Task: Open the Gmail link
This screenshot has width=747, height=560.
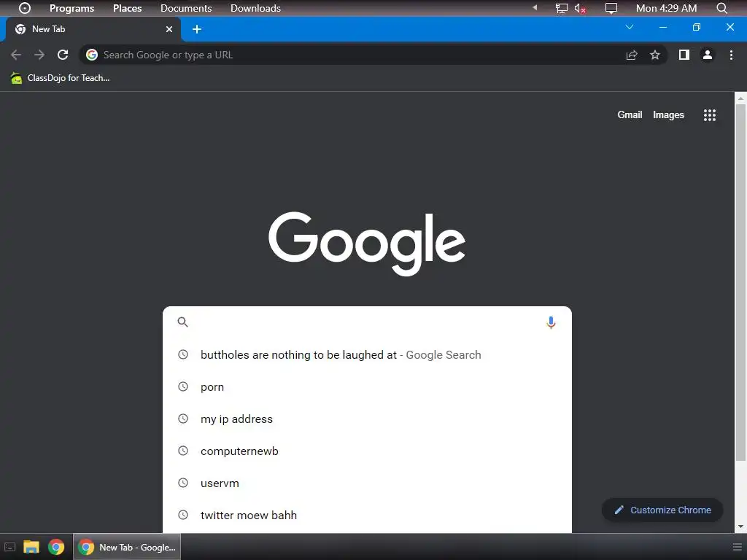Action: point(630,114)
